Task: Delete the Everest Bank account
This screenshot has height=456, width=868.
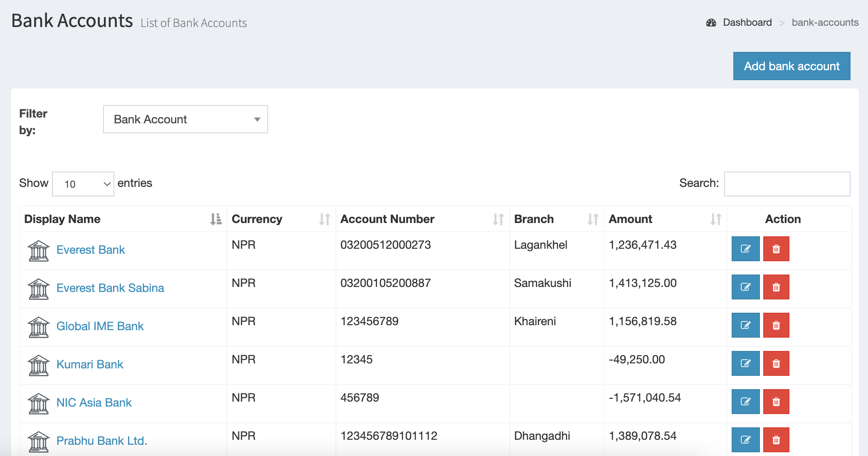Action: tap(776, 249)
